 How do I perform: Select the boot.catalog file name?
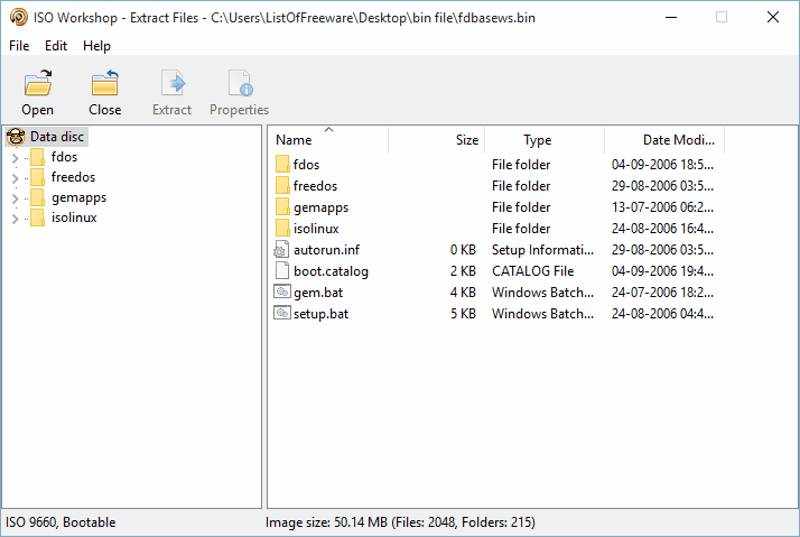(x=331, y=271)
